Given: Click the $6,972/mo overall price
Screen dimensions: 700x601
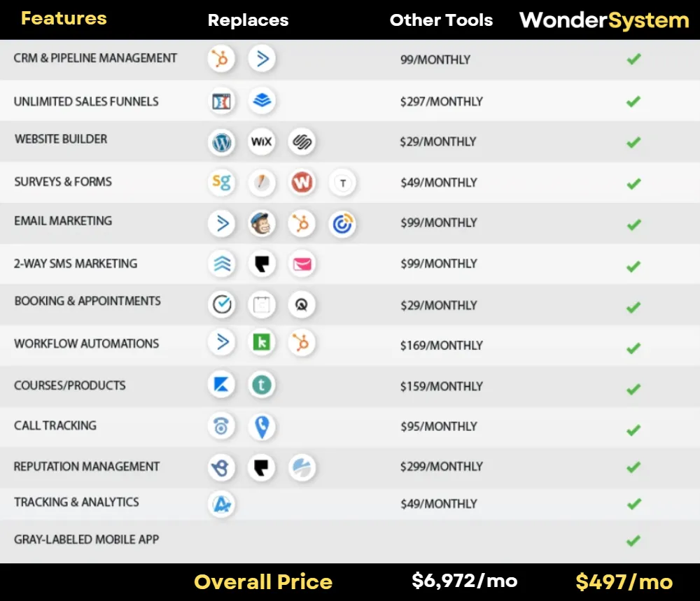Looking at the screenshot, I should [x=464, y=581].
